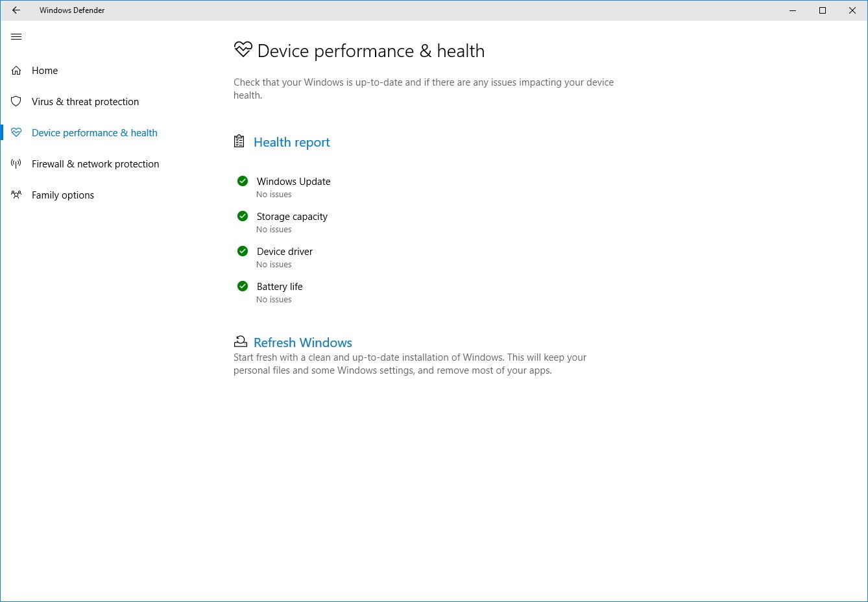Click the Refresh Windows icon
The height and width of the screenshot is (602, 868).
click(x=240, y=342)
